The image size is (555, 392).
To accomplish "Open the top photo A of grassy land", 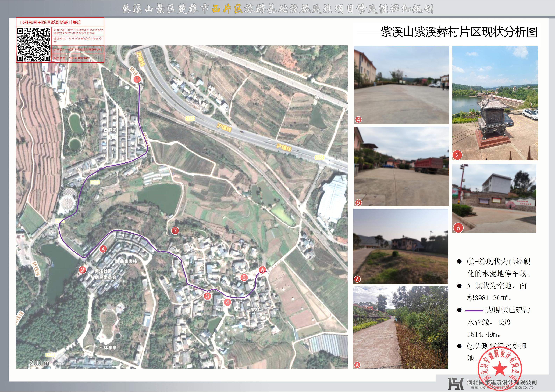I will coord(400,246).
